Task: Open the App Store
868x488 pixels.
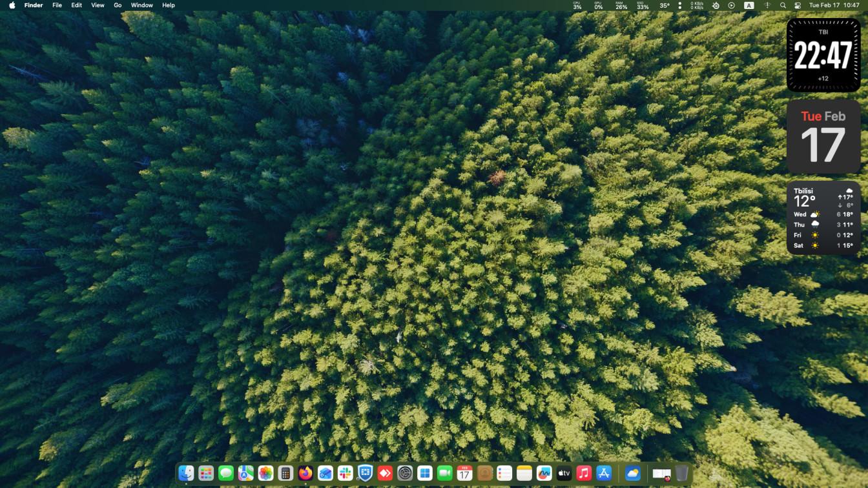Action: pyautogui.click(x=604, y=473)
